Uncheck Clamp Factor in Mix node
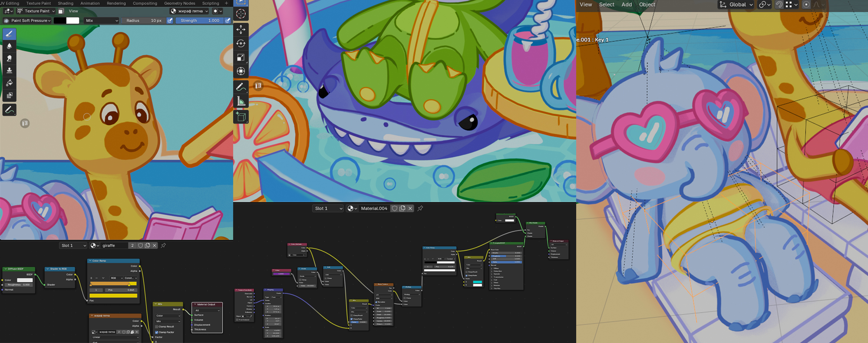 (157, 332)
